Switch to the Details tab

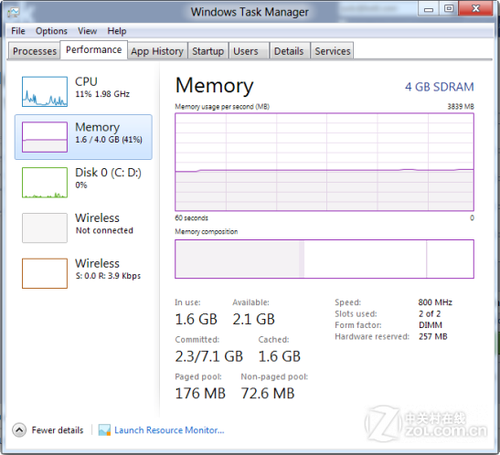[289, 51]
